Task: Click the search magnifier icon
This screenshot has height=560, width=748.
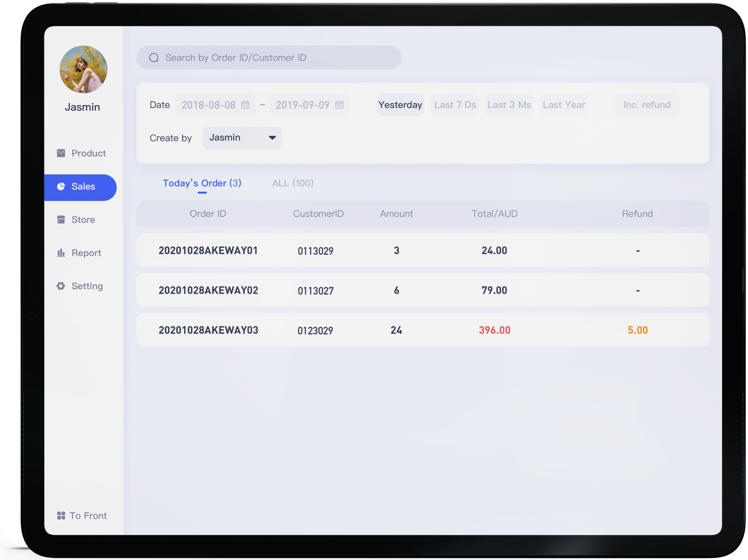Action: click(x=154, y=58)
